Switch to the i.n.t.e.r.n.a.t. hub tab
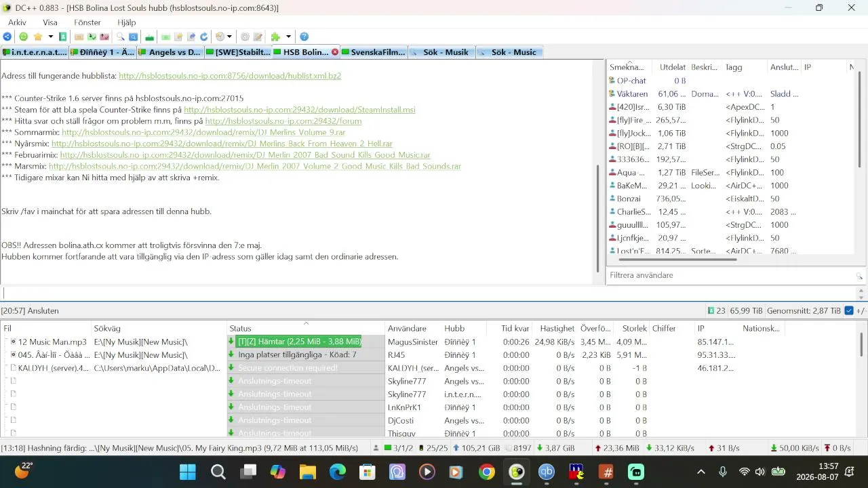The height and width of the screenshot is (488, 868). tap(35, 52)
